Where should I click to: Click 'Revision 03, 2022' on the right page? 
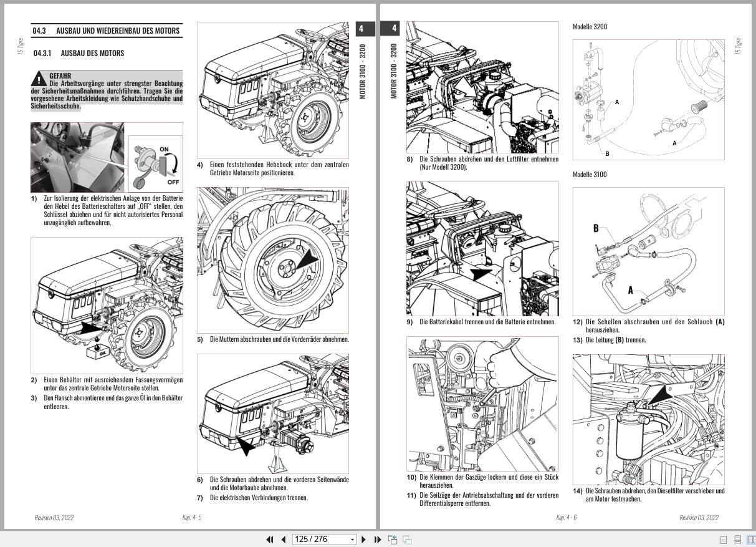699,518
